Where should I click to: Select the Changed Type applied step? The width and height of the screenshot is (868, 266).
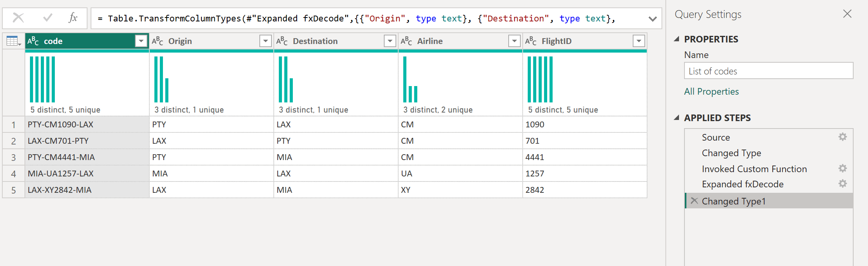731,153
